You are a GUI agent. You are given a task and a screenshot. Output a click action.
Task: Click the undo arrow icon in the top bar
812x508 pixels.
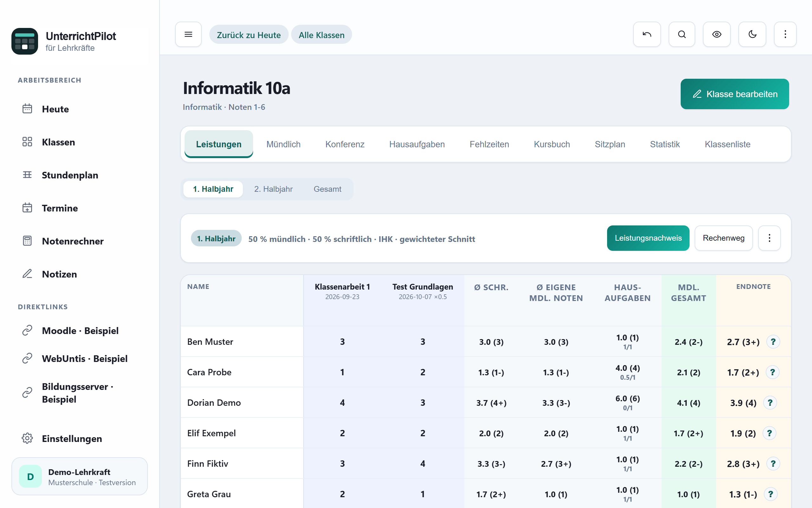point(646,34)
